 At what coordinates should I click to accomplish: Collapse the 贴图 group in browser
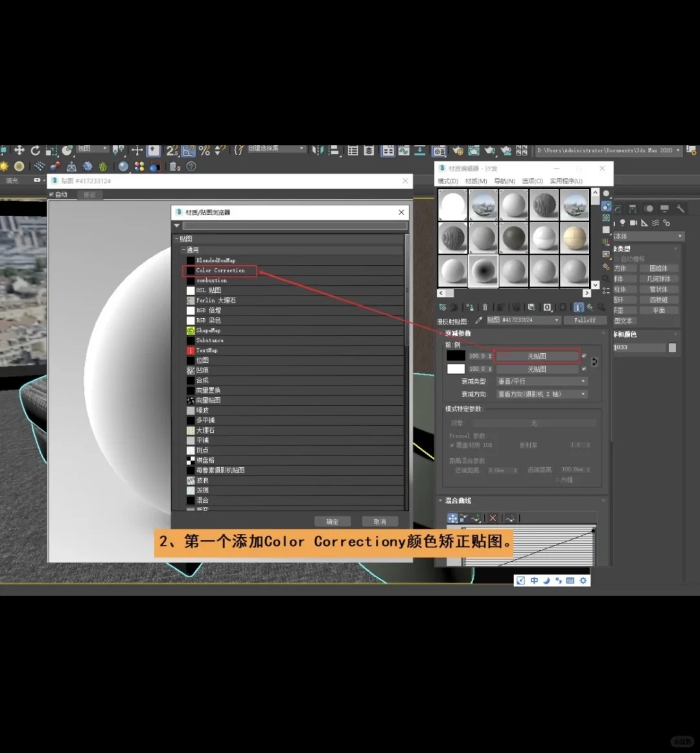pos(177,238)
